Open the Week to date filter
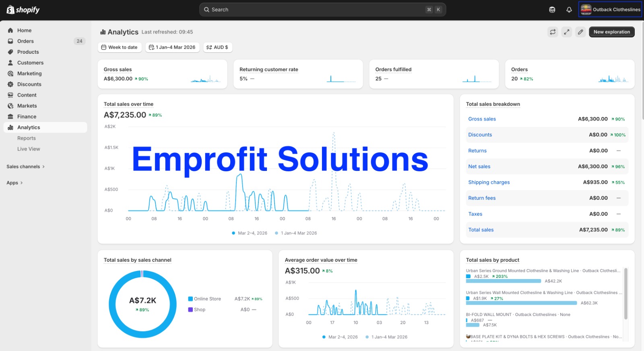Screen dimensions: 644x351 coord(120,47)
